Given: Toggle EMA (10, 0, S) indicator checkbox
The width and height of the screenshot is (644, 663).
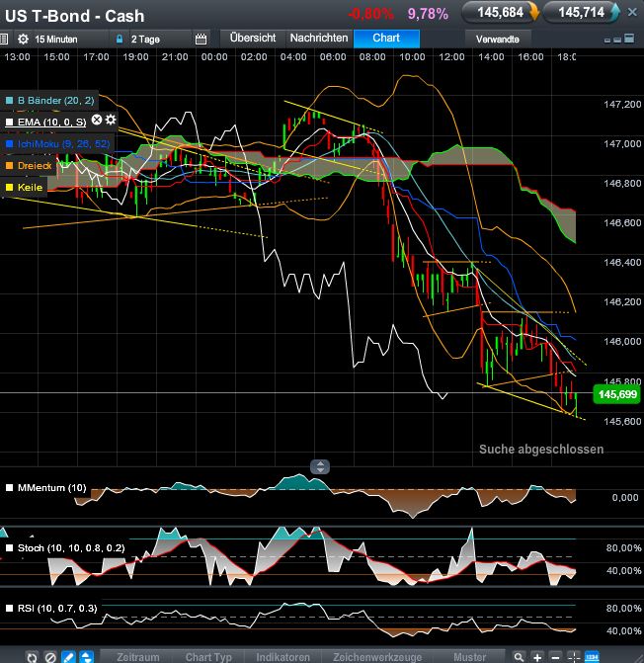Looking at the screenshot, I should click(9, 123).
